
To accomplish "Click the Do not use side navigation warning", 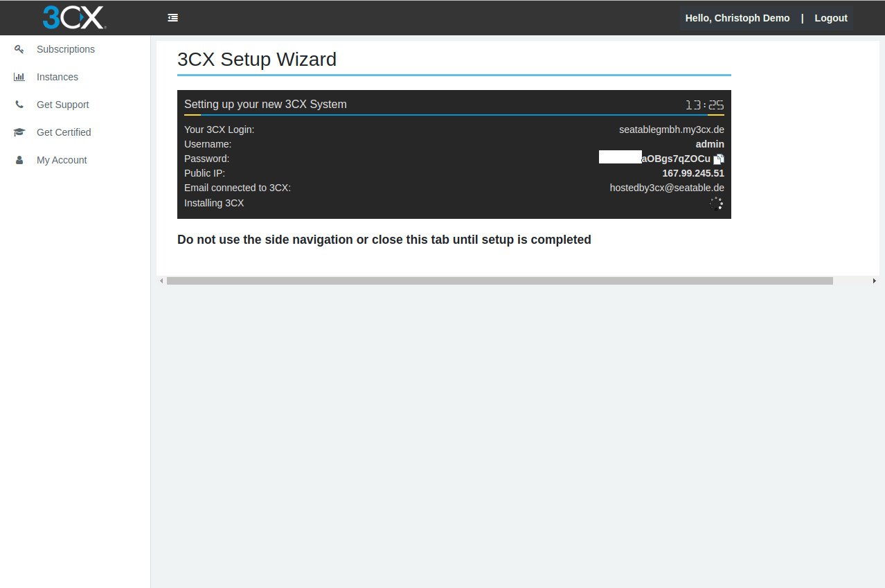I will [384, 240].
